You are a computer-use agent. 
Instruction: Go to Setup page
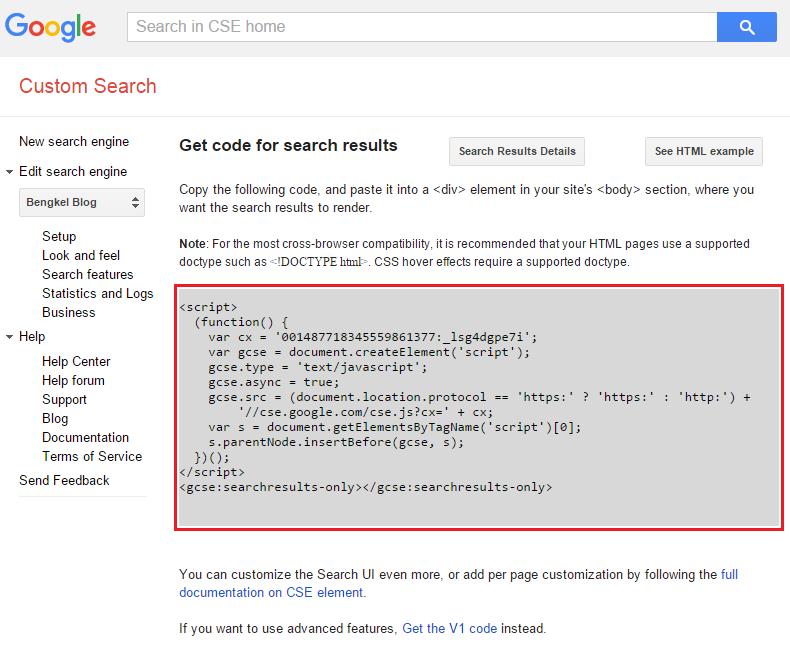(59, 236)
